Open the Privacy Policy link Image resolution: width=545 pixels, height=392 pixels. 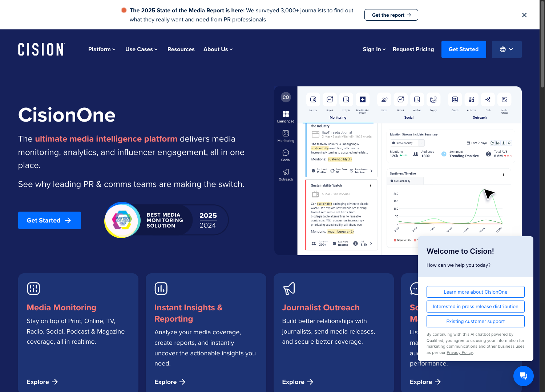coord(459,352)
